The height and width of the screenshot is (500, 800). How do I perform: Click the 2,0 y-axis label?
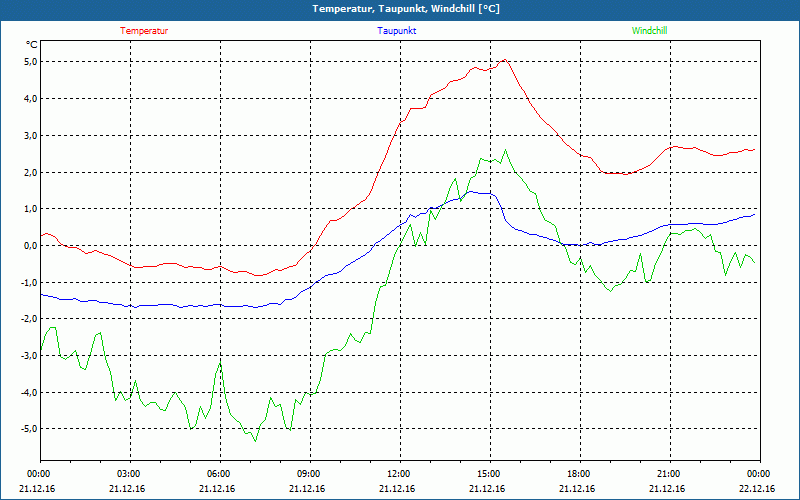31,172
